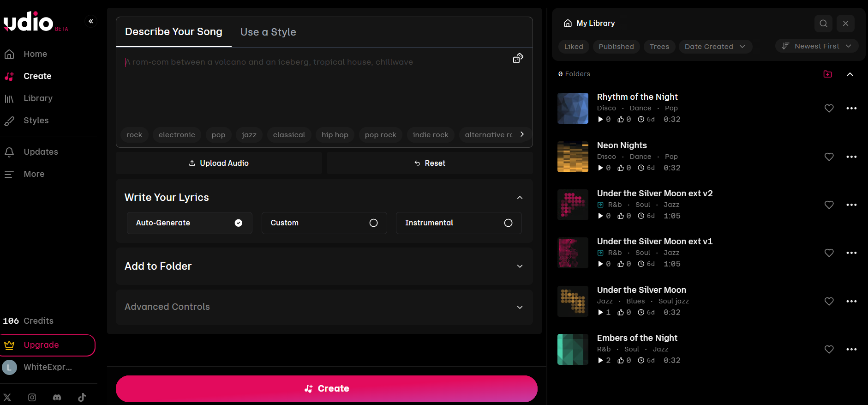Open the TikTok social link
The width and height of the screenshot is (868, 405).
[82, 397]
